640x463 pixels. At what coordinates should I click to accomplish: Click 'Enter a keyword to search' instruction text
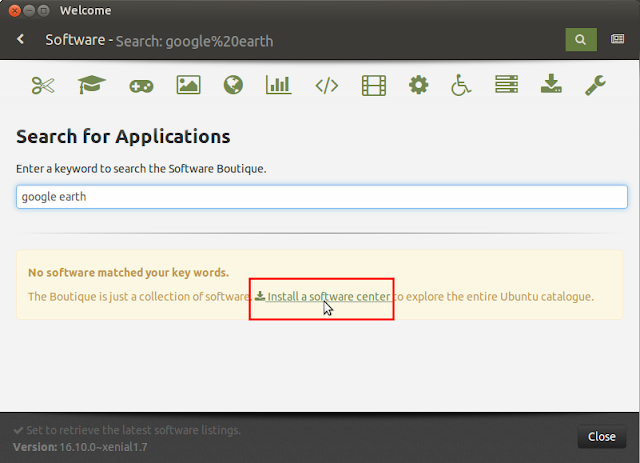pyautogui.click(x=141, y=169)
